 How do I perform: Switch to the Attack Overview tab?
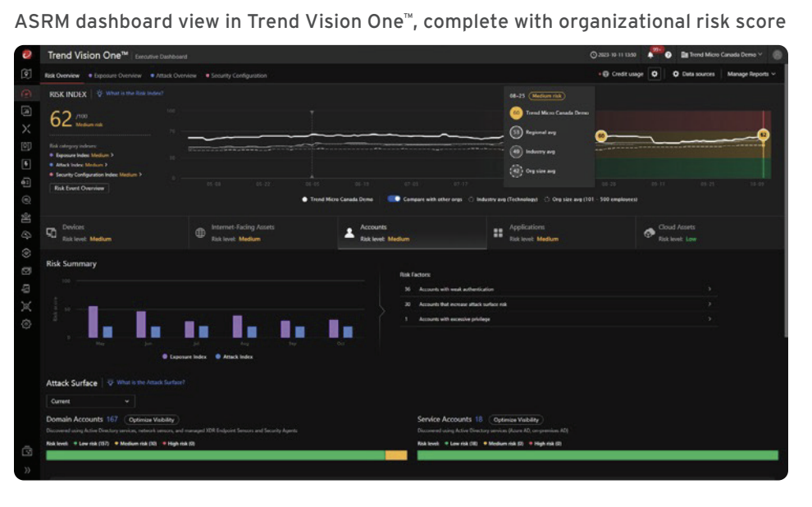[x=174, y=75]
